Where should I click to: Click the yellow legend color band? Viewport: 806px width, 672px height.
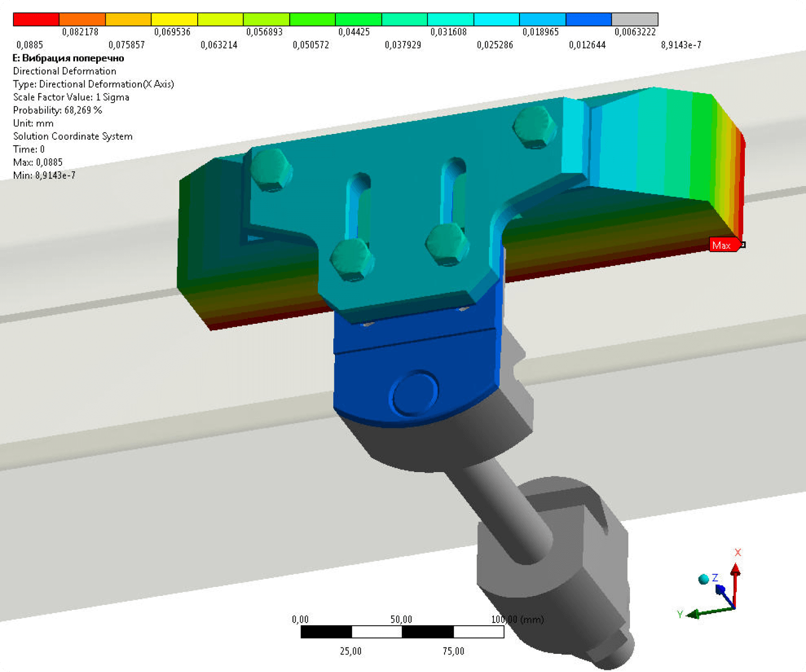tap(174, 20)
